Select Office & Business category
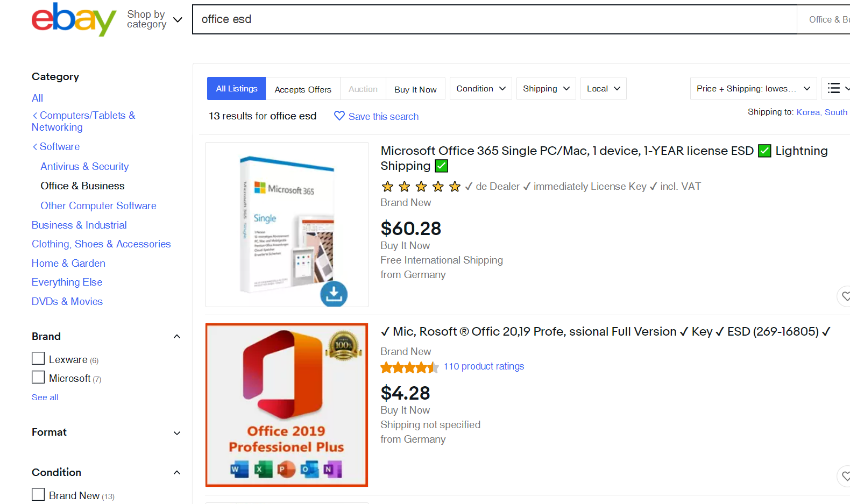This screenshot has height=504, width=850. [82, 186]
